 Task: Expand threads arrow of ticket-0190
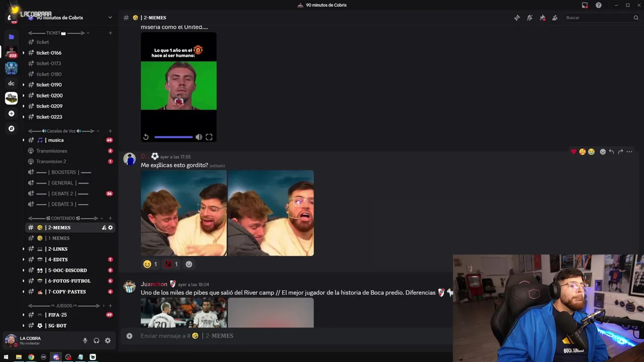pyautogui.click(x=23, y=85)
